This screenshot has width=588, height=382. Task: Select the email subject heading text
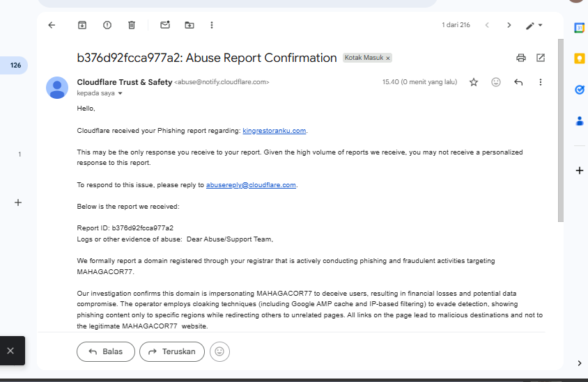(x=207, y=58)
